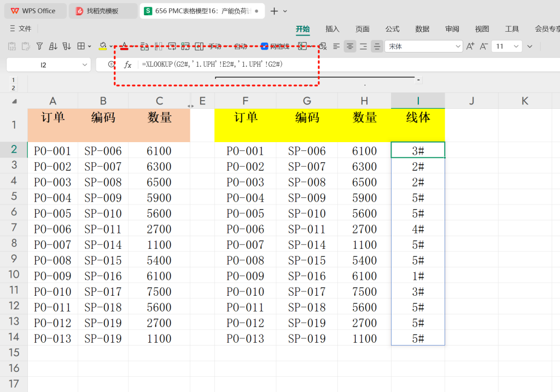560x392 pixels.
Task: Click the yellow 编码 header cell
Action: pyautogui.click(x=307, y=125)
